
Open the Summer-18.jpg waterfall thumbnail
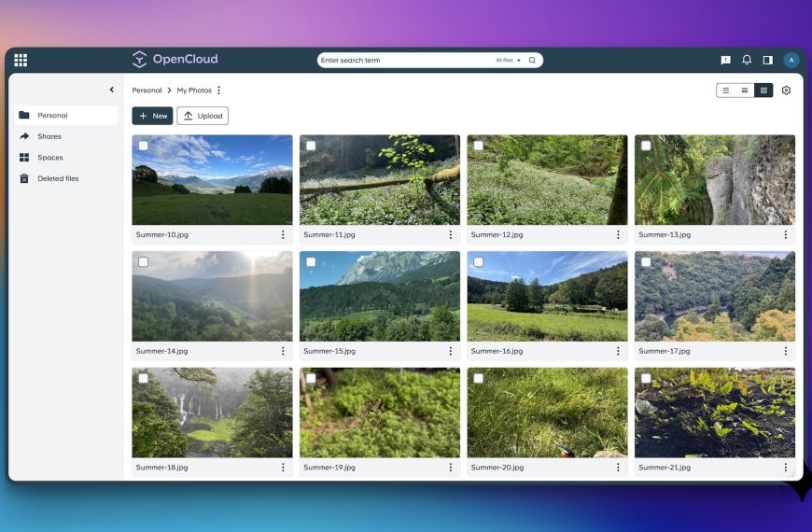[212, 413]
